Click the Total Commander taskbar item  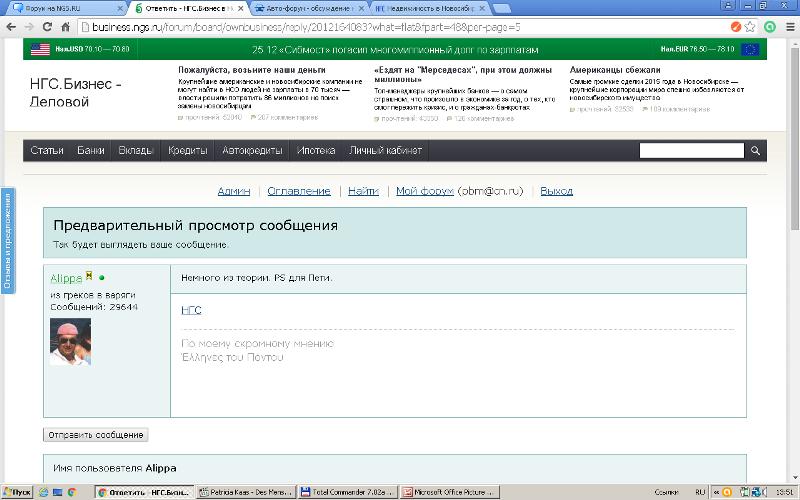[348, 492]
